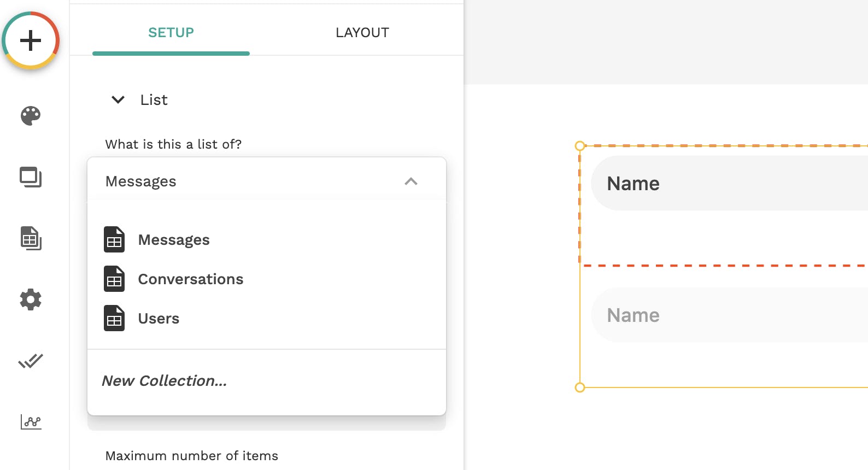Viewport: 868px width, 470px height.
Task: Open the database collections sidebar icon
Action: pos(31,238)
